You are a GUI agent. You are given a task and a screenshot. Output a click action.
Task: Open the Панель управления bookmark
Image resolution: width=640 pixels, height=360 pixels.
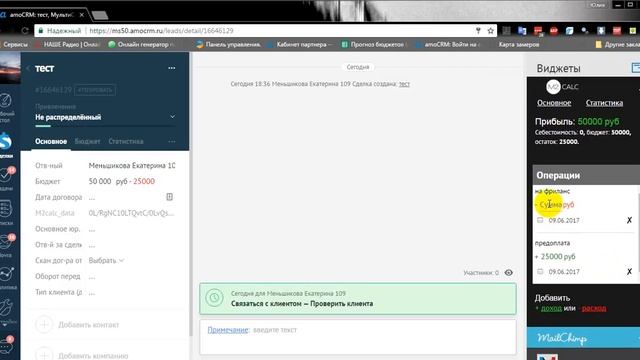229,44
